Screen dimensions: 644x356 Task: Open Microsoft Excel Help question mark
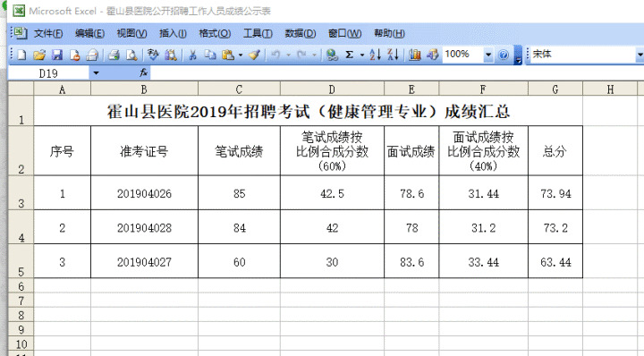(x=503, y=55)
